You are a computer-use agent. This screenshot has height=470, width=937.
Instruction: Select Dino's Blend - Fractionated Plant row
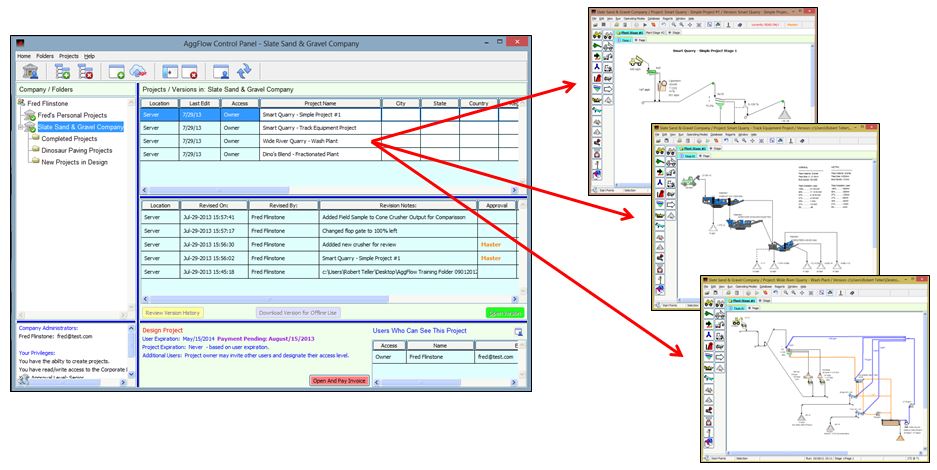point(329,154)
